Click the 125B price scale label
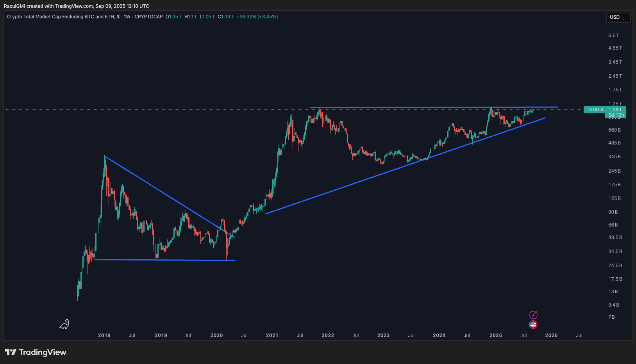This screenshot has width=636, height=364. (614, 198)
